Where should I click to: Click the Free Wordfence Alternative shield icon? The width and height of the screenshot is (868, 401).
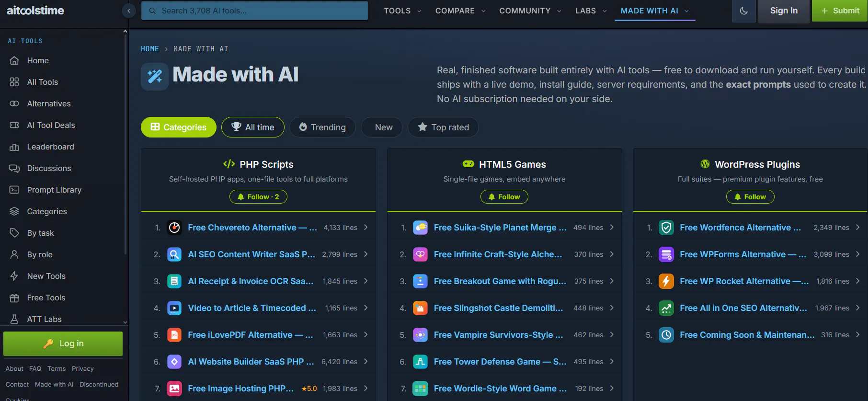pos(666,228)
